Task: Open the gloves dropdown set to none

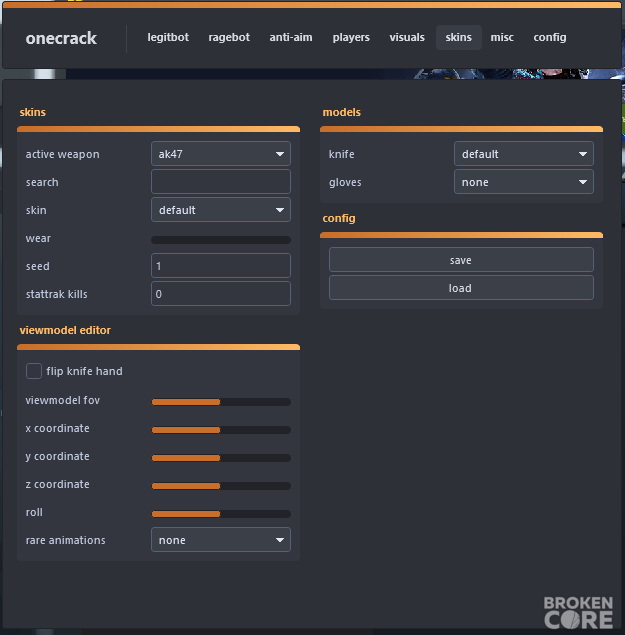Action: pos(524,182)
